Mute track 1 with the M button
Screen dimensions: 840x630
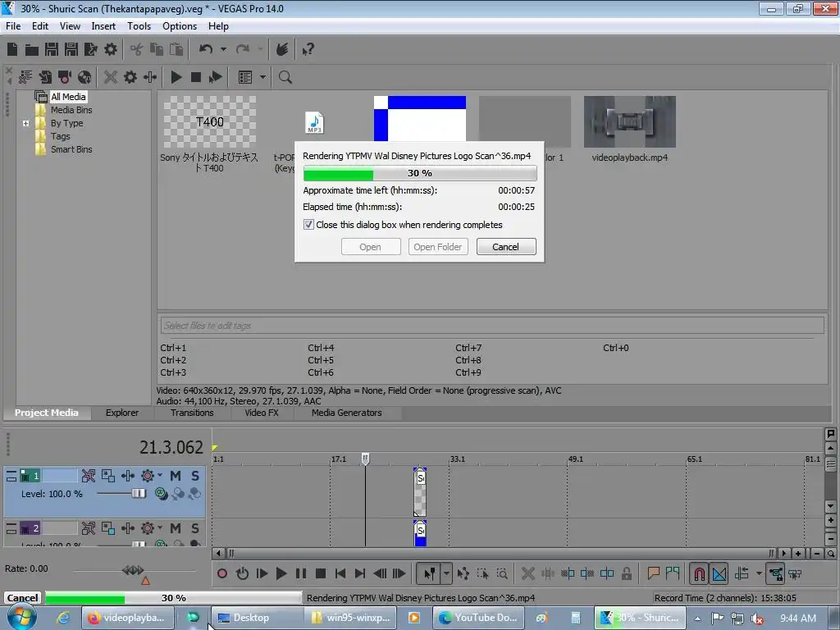tap(176, 476)
